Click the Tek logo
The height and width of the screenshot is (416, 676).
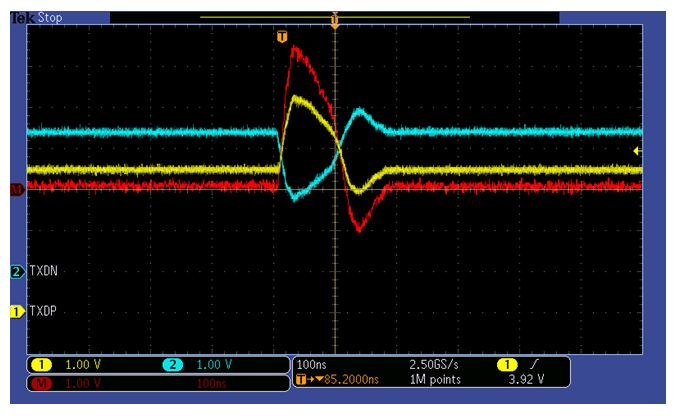click(23, 18)
